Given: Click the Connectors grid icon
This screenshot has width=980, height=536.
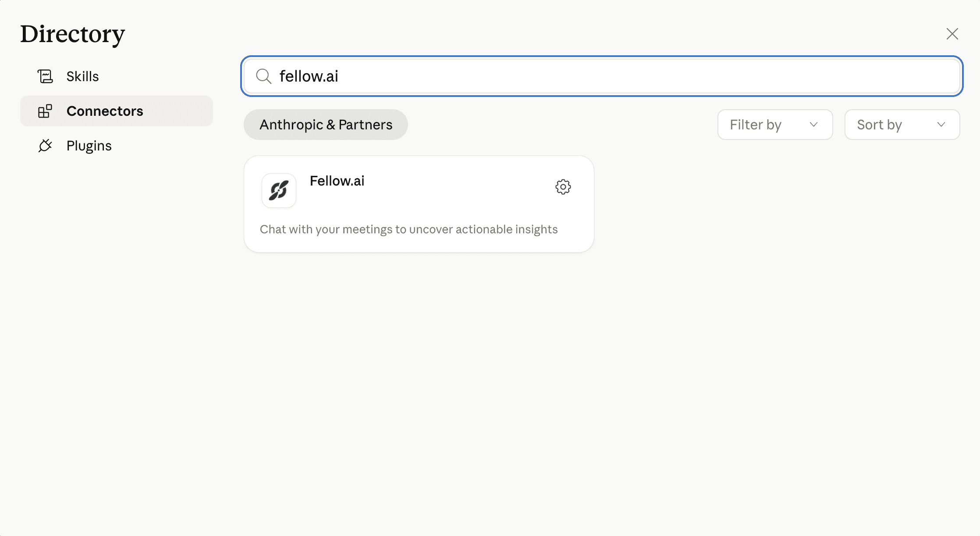Looking at the screenshot, I should point(45,111).
